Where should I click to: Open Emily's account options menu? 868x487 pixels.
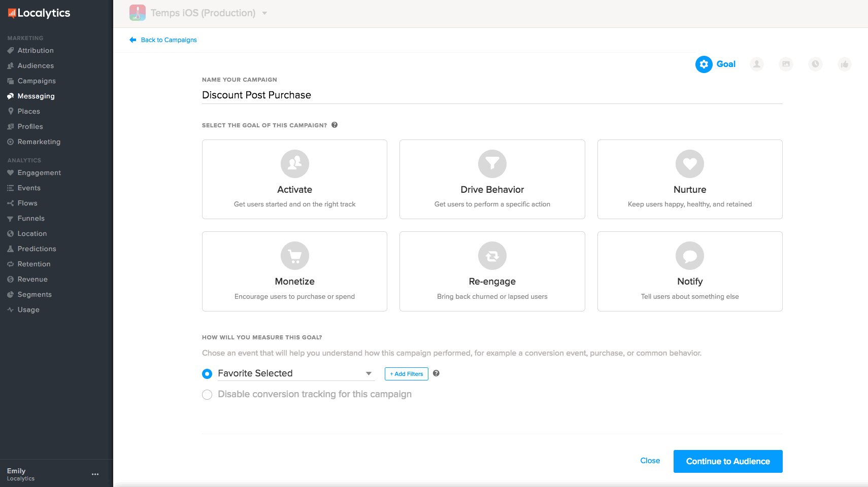95,474
